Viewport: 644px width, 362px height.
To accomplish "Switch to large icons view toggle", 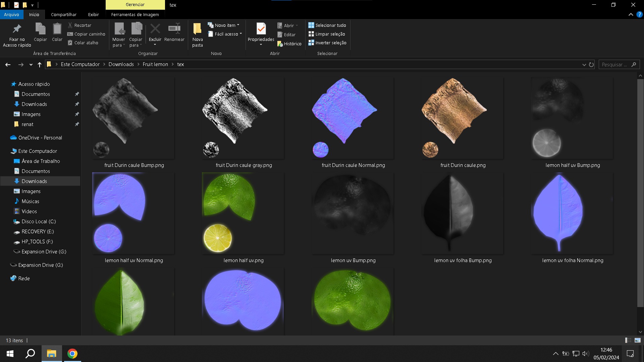I will pos(638,340).
